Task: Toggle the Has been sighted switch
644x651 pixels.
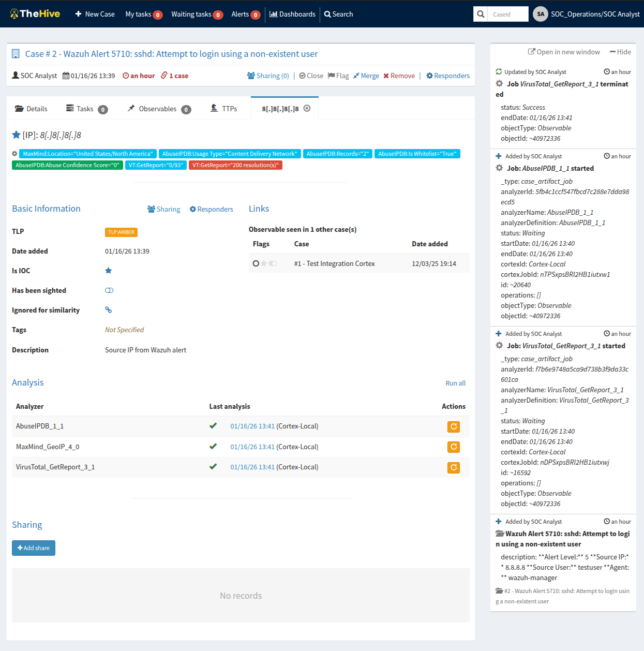Action: click(x=109, y=290)
